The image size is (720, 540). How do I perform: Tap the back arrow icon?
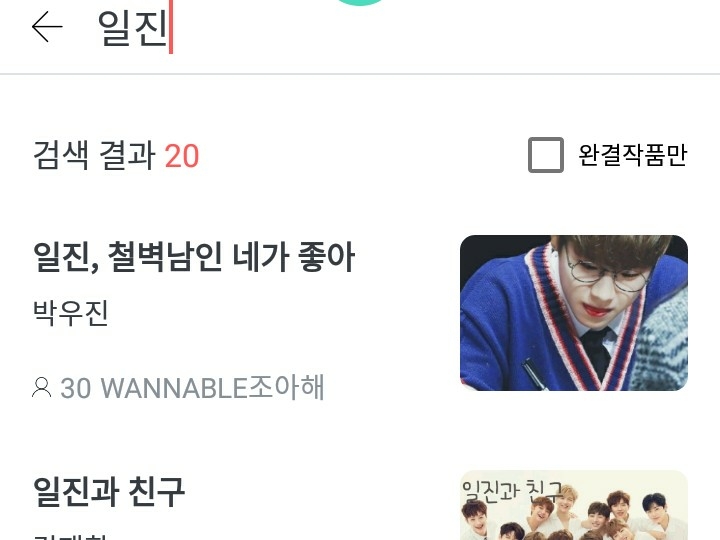pos(47,27)
